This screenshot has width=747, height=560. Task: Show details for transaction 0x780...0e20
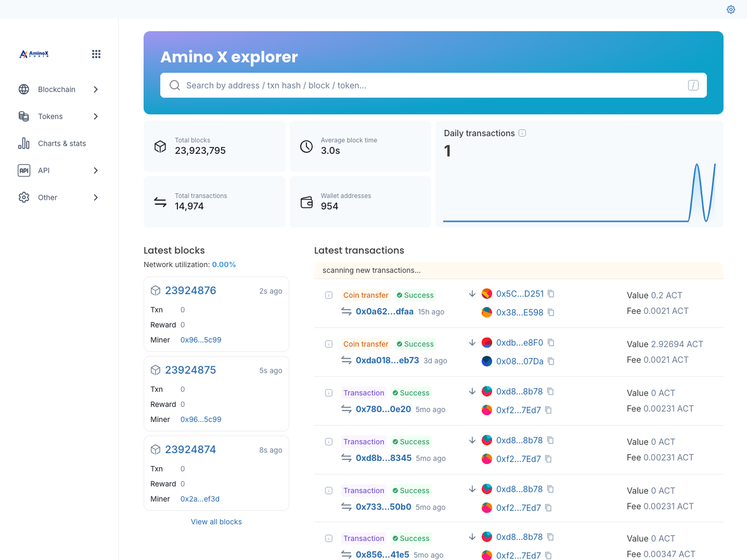click(x=329, y=393)
